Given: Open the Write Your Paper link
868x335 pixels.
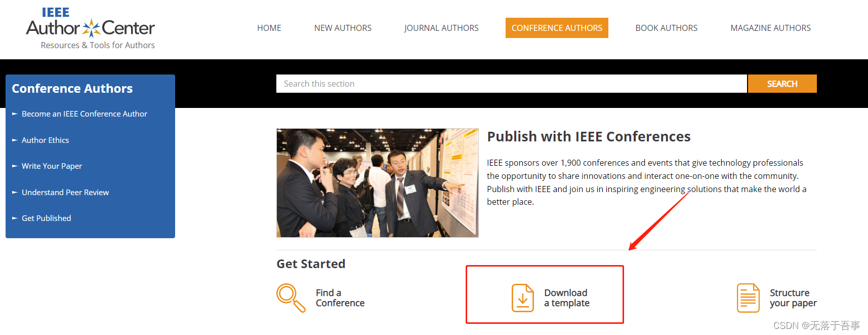Looking at the screenshot, I should [x=52, y=166].
